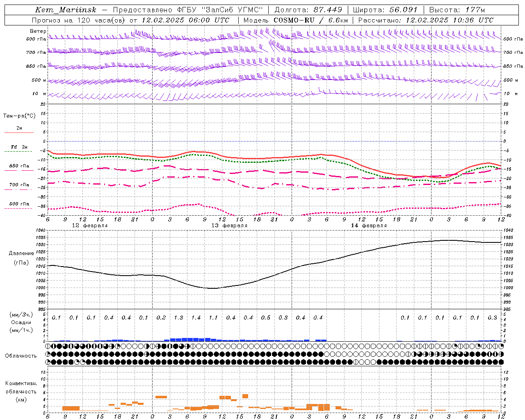
Task: Select the latitude value 56.091
Action: pos(404,10)
